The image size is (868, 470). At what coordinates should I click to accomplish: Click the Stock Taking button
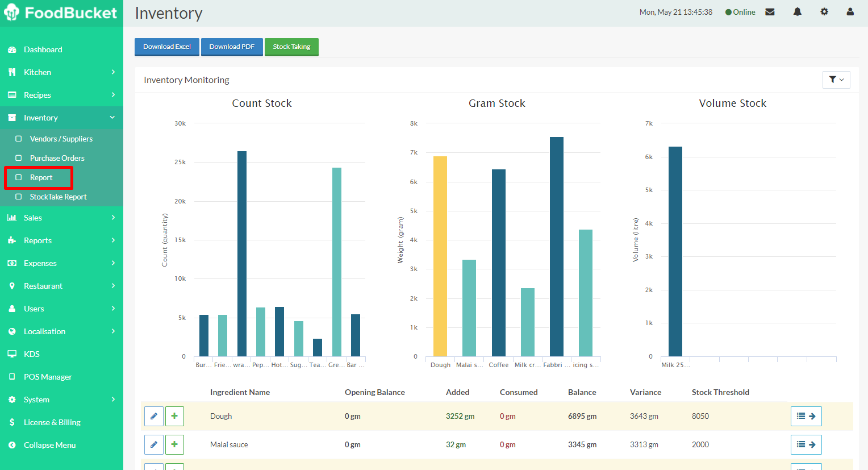tap(291, 47)
